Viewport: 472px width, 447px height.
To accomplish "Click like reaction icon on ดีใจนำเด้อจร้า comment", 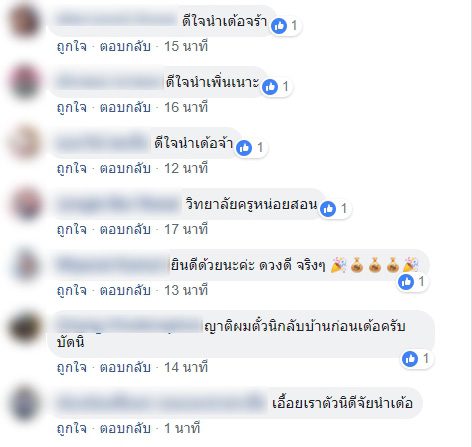I will (279, 26).
